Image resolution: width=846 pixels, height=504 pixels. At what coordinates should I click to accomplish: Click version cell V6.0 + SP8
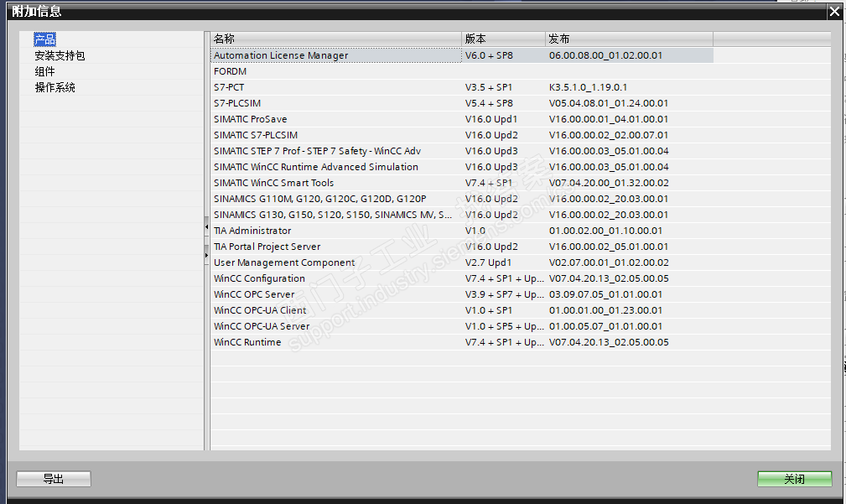[x=489, y=55]
